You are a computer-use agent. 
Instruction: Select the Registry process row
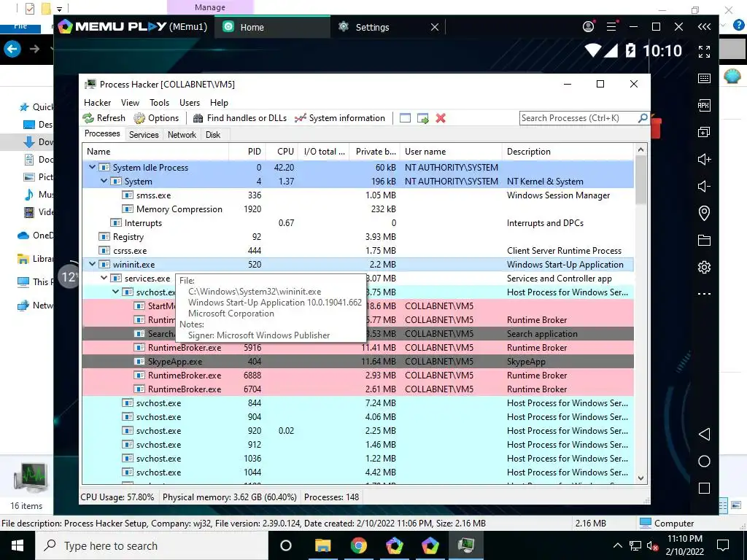(x=358, y=237)
